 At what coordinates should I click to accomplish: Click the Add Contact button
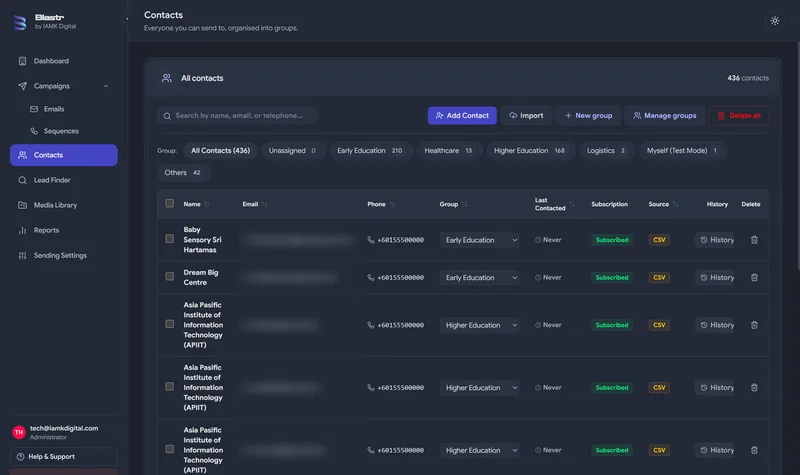click(462, 116)
